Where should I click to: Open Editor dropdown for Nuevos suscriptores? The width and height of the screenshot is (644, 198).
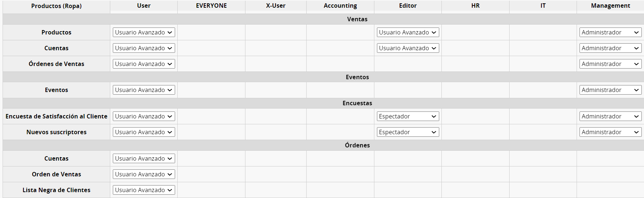tap(408, 132)
